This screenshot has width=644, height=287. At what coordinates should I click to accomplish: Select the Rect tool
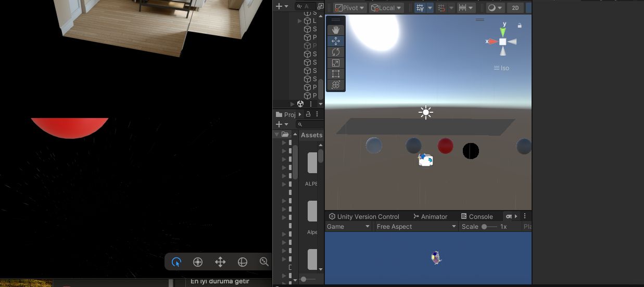336,74
